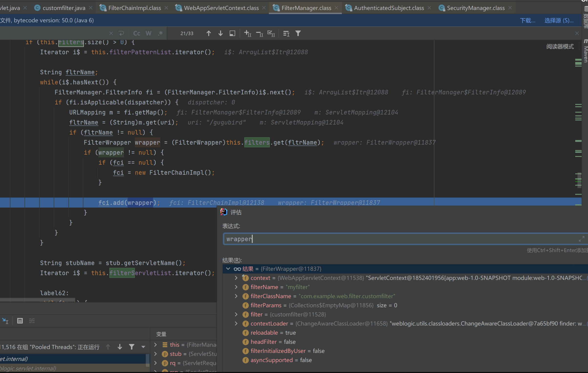Open table view icon in debugger toolbar
The width and height of the screenshot is (588, 373).
pyautogui.click(x=20, y=321)
